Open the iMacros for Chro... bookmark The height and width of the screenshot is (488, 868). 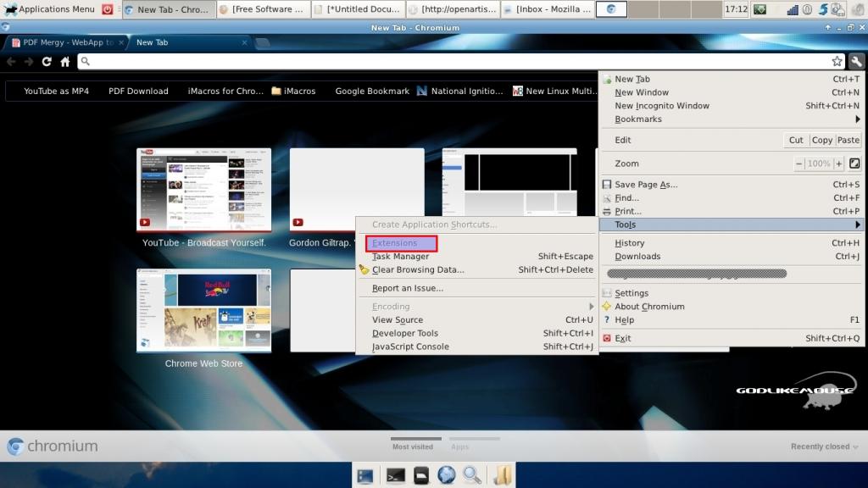[225, 91]
